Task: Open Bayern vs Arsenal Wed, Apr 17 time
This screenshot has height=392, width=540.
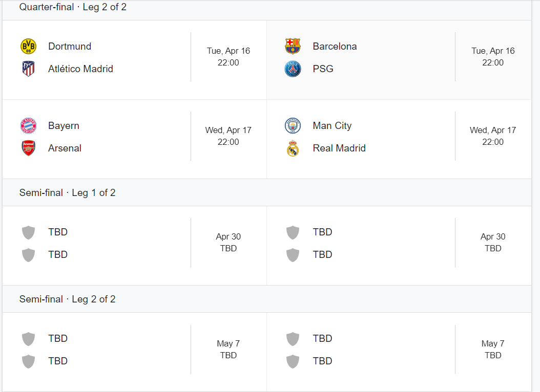Action: tap(229, 136)
